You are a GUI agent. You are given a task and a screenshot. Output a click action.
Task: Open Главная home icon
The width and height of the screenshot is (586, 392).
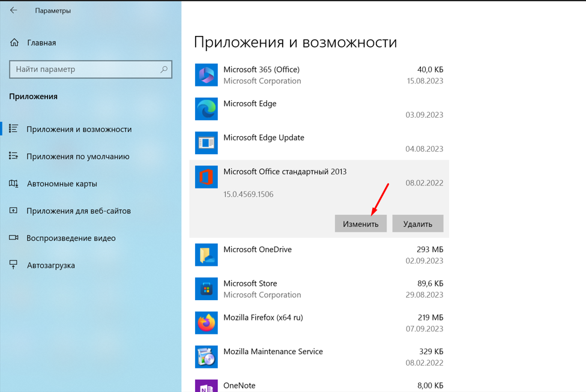[14, 43]
